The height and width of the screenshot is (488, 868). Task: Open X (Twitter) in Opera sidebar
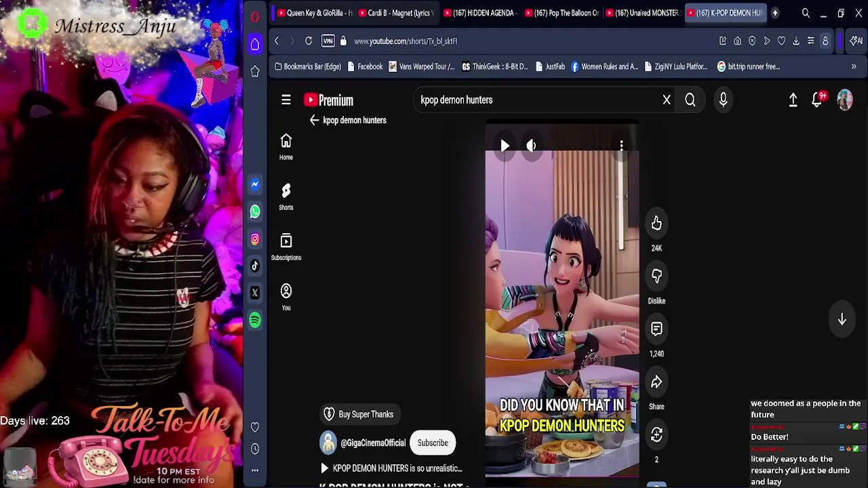(x=255, y=293)
